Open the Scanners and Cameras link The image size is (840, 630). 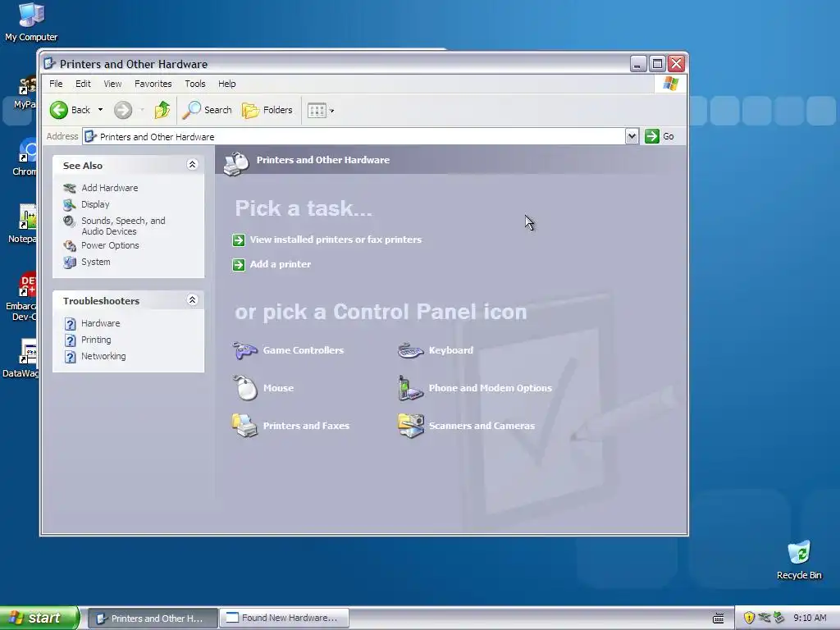point(482,426)
